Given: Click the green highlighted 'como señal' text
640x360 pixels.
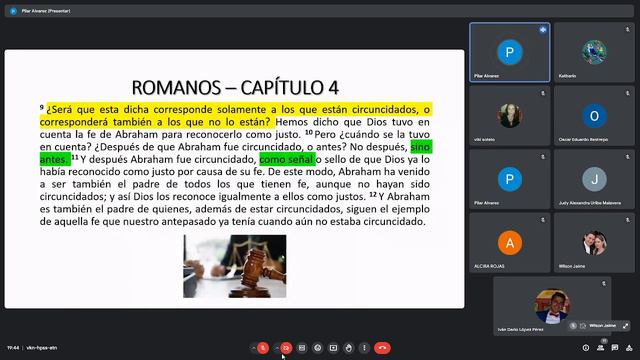Looking at the screenshot, I should point(287,159).
